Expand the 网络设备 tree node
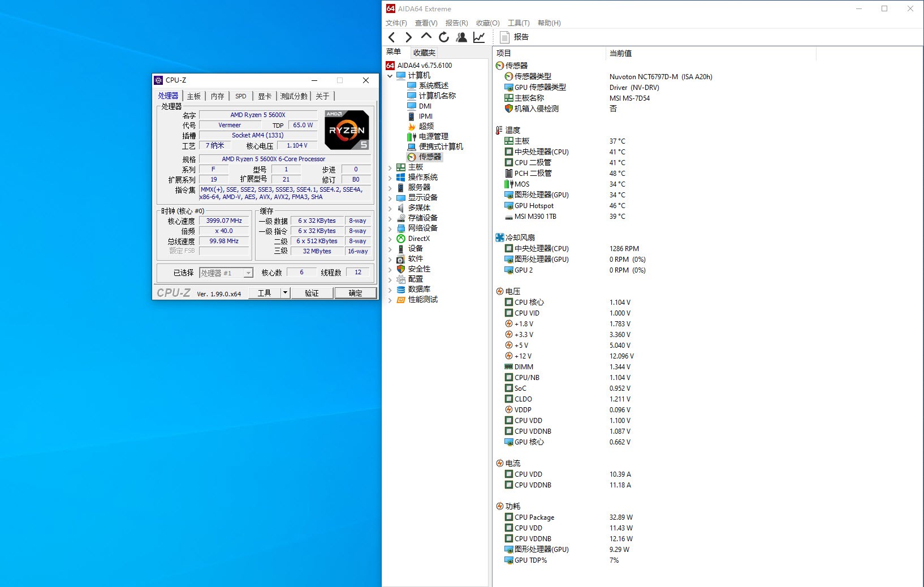 (x=390, y=228)
